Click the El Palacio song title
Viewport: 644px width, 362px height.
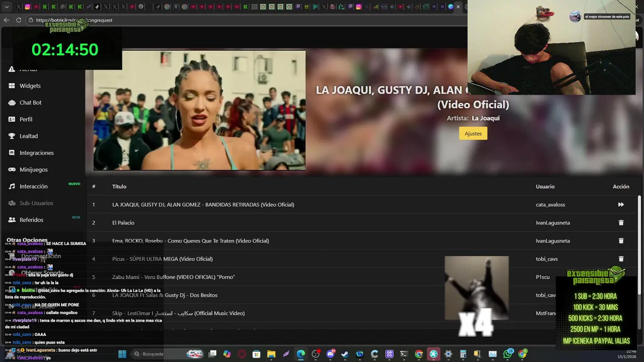123,223
